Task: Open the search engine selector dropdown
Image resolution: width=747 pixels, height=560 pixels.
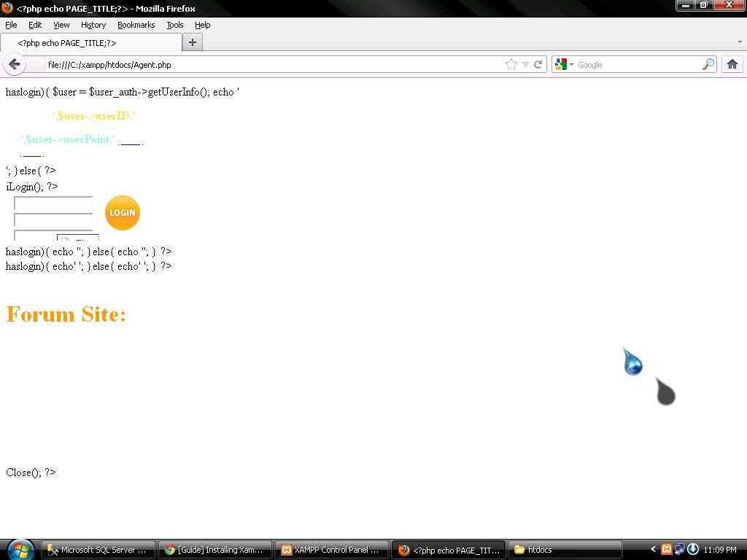Action: (563, 64)
